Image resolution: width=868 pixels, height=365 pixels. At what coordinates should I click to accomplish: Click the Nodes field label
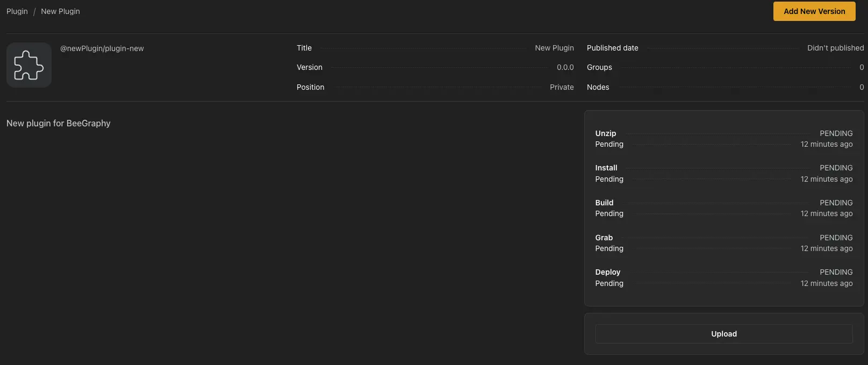pyautogui.click(x=598, y=87)
